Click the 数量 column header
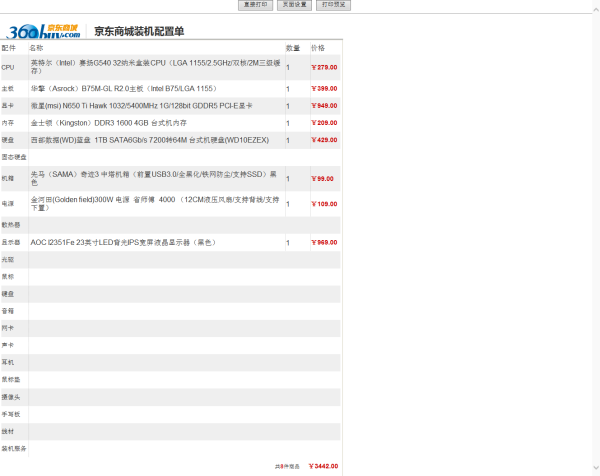The width and height of the screenshot is (600, 476). (x=293, y=48)
